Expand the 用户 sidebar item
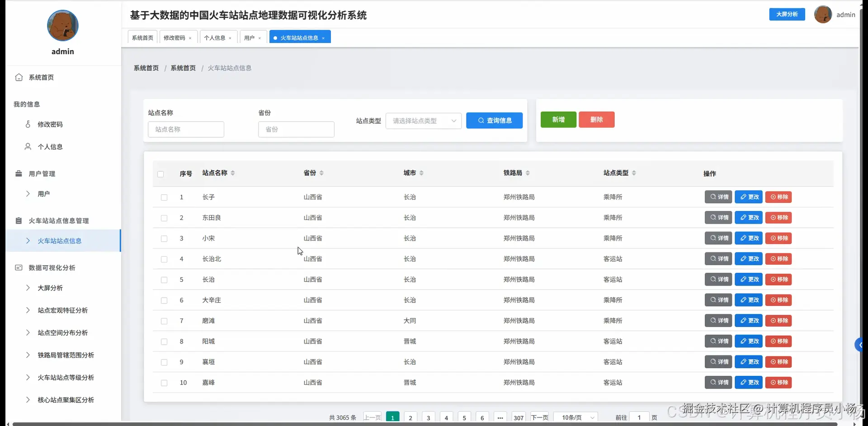The height and width of the screenshot is (426, 868). pos(63,194)
